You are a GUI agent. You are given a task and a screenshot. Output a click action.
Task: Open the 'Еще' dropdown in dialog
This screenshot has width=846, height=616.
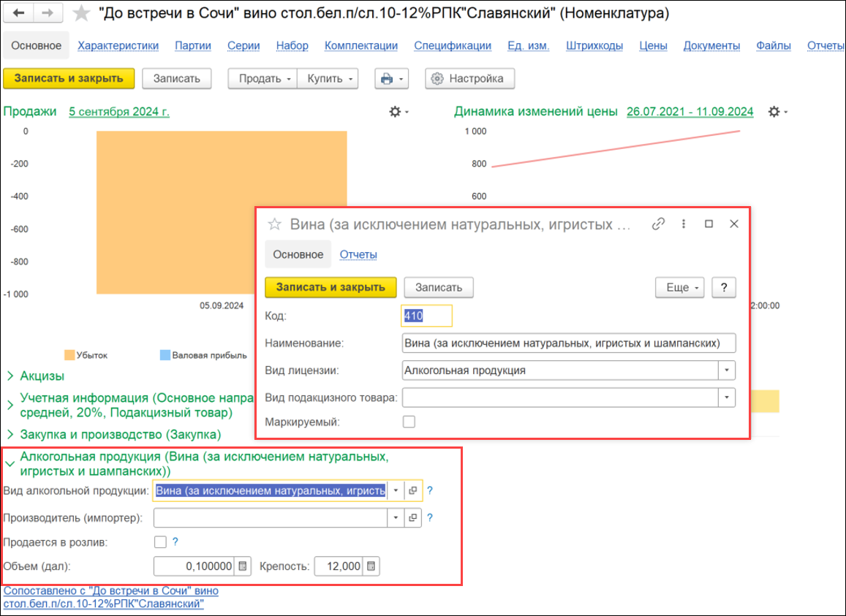pyautogui.click(x=680, y=287)
